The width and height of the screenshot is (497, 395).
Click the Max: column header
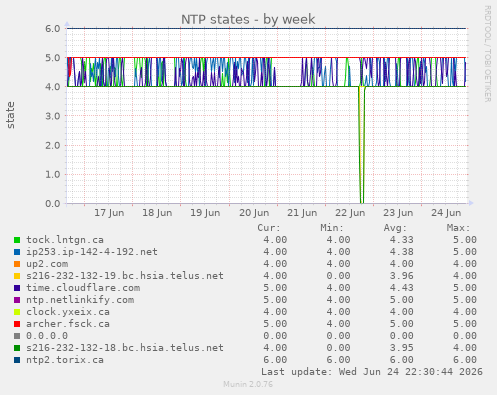(458, 228)
